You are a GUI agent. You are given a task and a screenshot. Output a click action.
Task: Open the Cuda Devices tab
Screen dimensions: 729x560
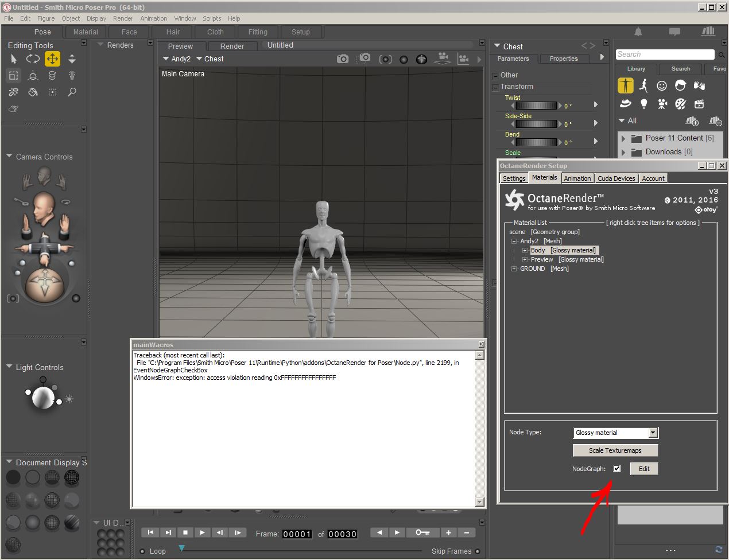616,178
